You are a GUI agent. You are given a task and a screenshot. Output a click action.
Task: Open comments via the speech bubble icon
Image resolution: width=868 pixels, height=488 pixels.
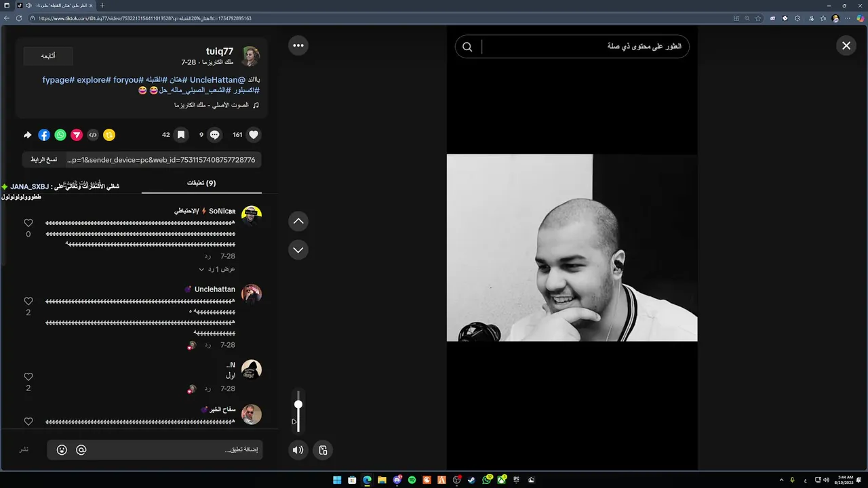[214, 135]
